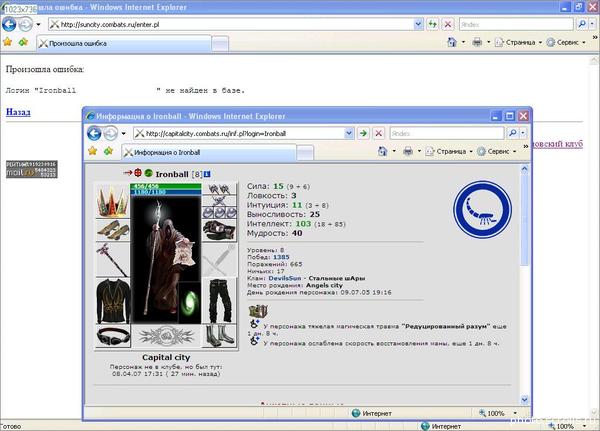Click the blue mana bar 1180/1180
The height and width of the screenshot is (431, 600).
[x=166, y=192]
